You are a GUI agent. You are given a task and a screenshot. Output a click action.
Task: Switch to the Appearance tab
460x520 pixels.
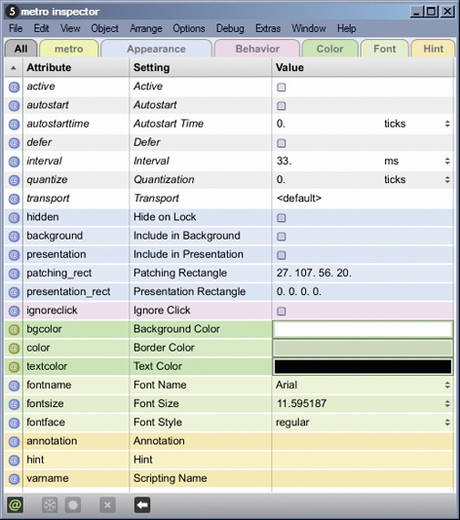(156, 49)
